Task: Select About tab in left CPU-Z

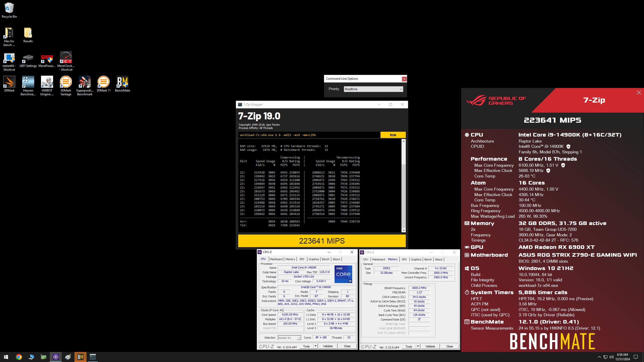Action: tap(336, 259)
